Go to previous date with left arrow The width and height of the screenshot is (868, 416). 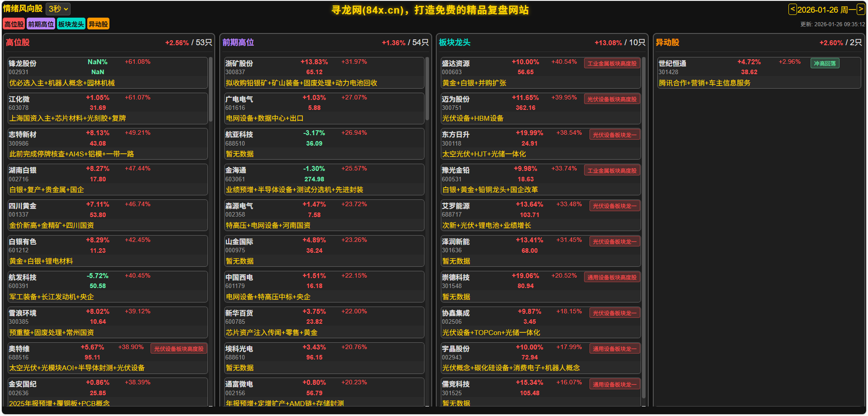point(792,9)
